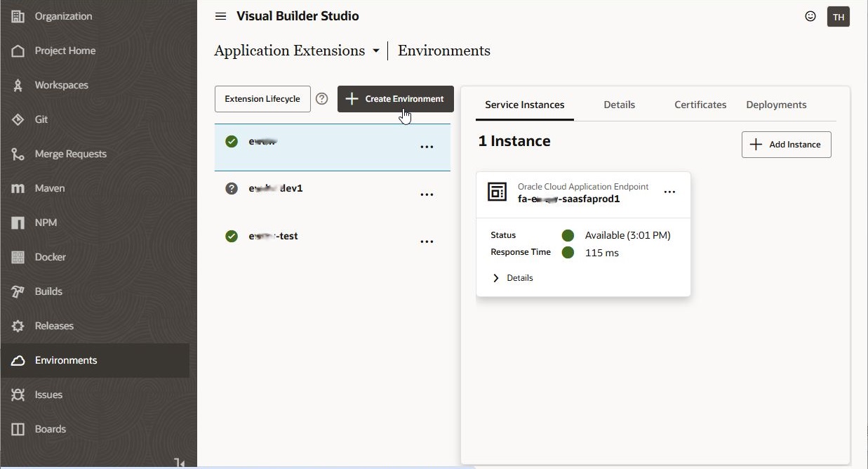The width and height of the screenshot is (868, 469).
Task: Open the TH user avatar menu
Action: (x=839, y=17)
